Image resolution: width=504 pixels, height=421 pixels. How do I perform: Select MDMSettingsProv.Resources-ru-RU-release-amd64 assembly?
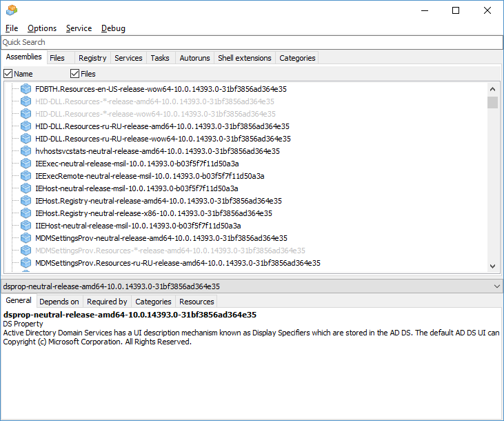point(178,263)
